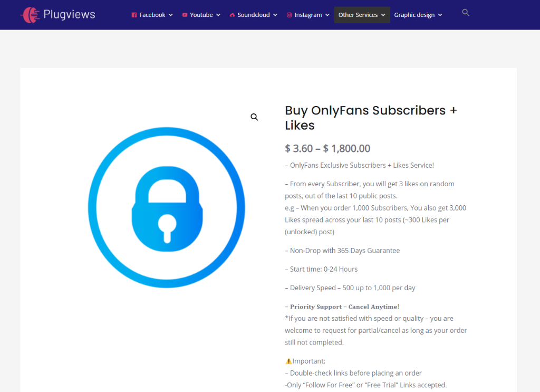This screenshot has height=392, width=540.
Task: Click the Plugviews site name link
Action: 69,14
